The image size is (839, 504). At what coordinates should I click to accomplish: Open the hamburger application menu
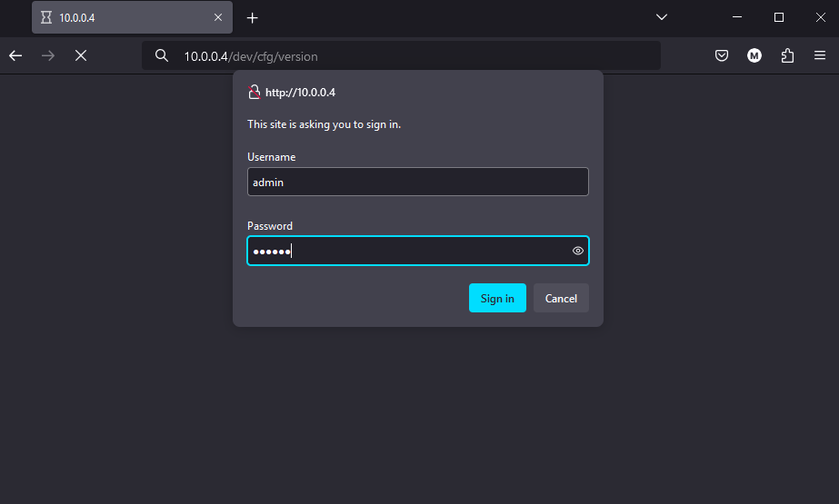pos(820,55)
